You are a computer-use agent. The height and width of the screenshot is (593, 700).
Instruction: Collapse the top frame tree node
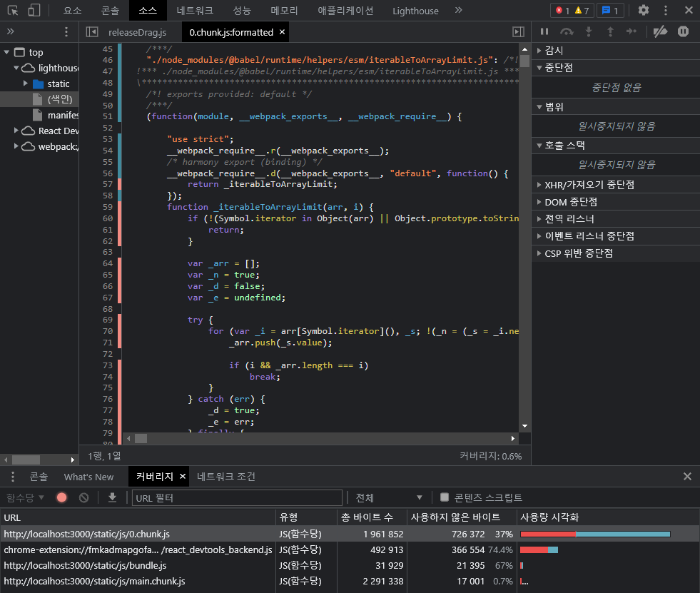pos(6,52)
